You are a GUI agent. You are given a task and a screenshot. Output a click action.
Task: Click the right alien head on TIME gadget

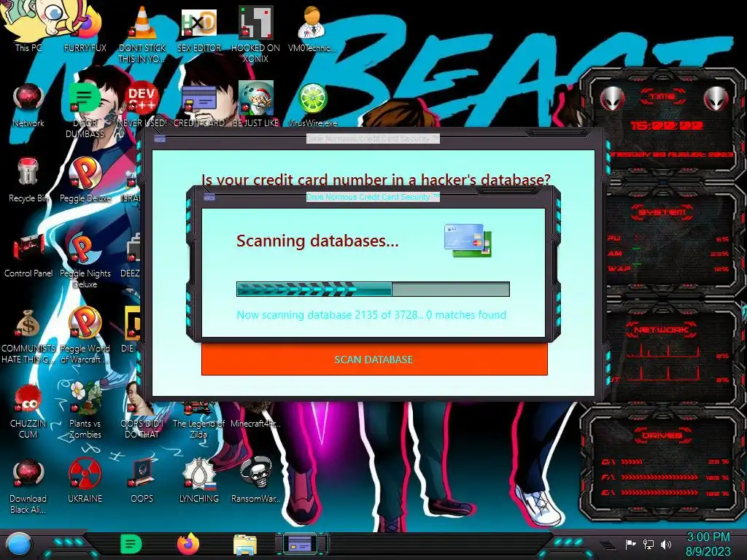pos(716,98)
